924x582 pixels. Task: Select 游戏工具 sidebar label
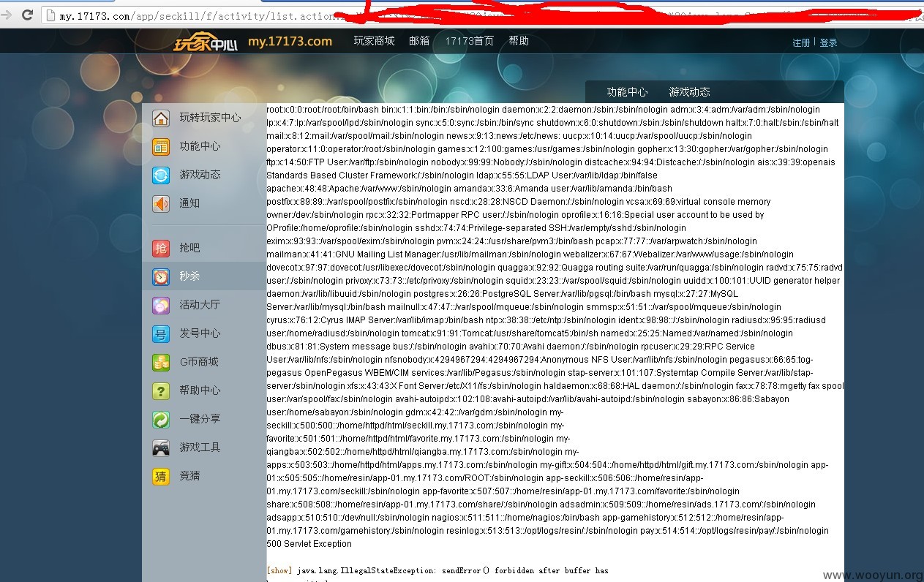(x=200, y=447)
